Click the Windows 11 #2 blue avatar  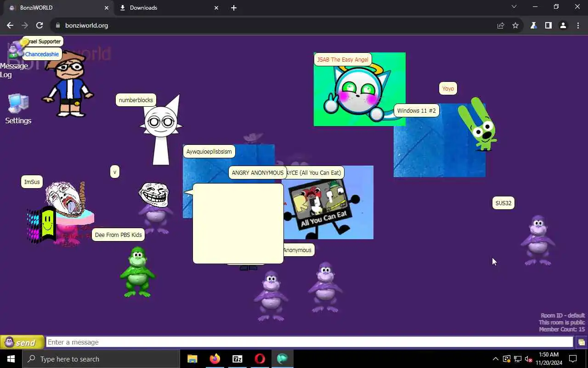coord(440,140)
